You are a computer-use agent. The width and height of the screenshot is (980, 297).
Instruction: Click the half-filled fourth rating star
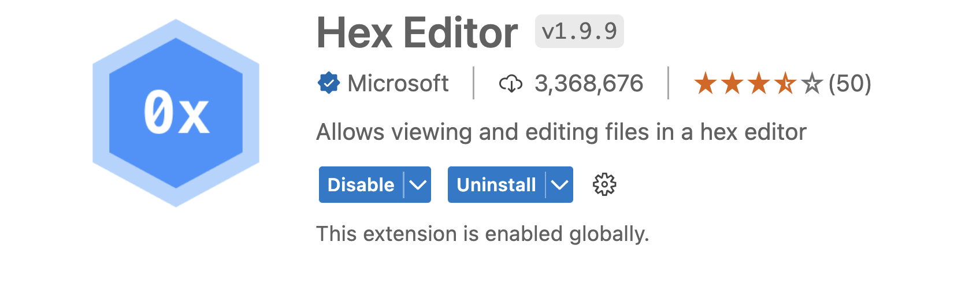click(x=785, y=83)
